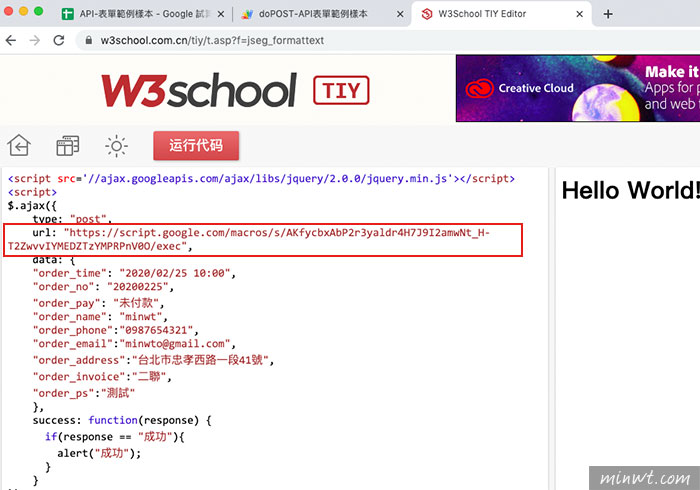The height and width of the screenshot is (490, 700).
Task: Click the Google Sheets favicon on first tab
Action: pos(67,14)
